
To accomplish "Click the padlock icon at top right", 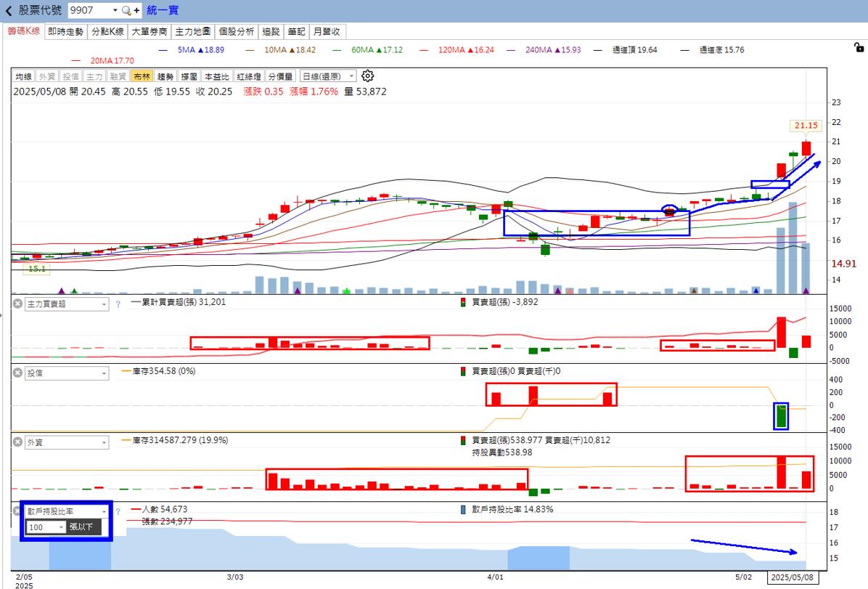I will pos(859,48).
